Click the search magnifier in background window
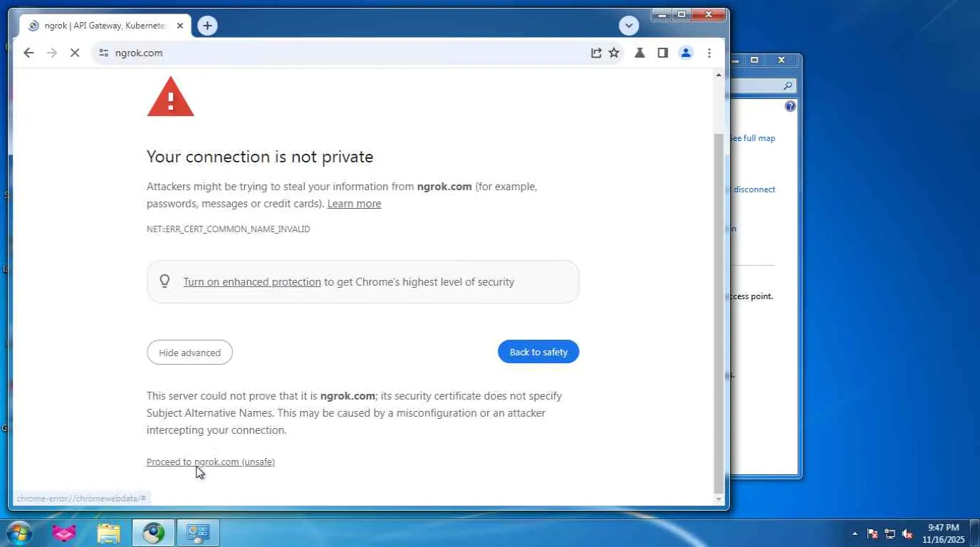This screenshot has width=980, height=547. coord(788,86)
